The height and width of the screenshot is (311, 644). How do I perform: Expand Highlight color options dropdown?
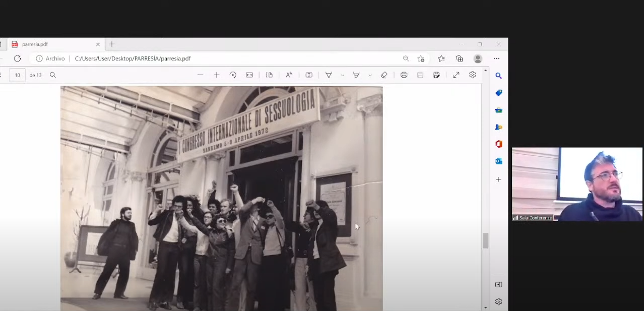(x=370, y=75)
